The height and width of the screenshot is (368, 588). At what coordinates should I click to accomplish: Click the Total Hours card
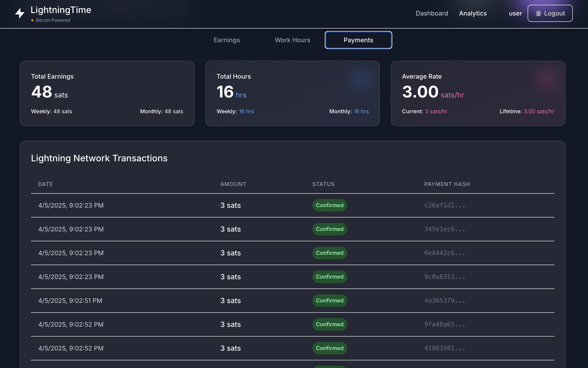click(x=292, y=93)
